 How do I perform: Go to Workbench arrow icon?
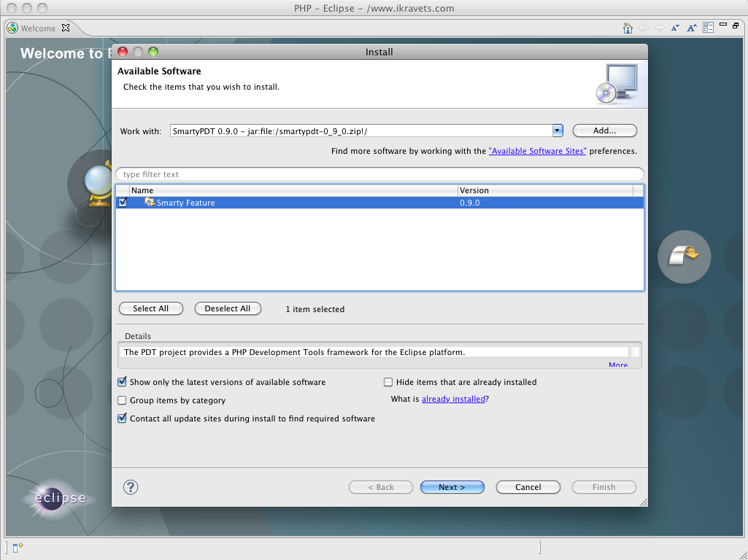coord(684,257)
